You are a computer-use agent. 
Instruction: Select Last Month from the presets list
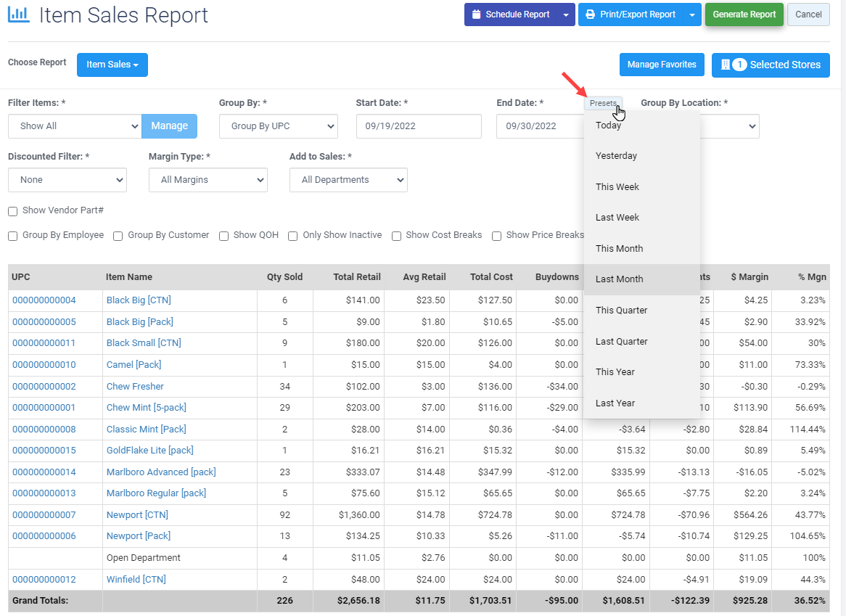click(x=619, y=279)
